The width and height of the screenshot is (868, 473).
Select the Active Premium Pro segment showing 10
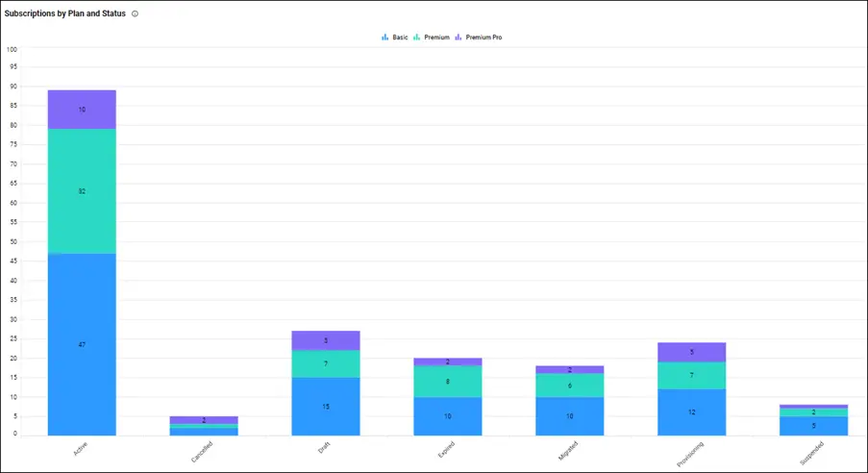82,110
